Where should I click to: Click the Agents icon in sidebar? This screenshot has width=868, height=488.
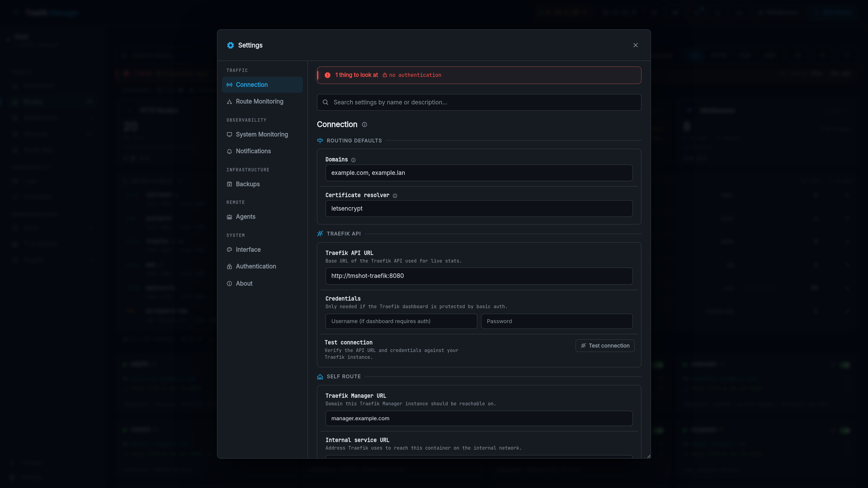pyautogui.click(x=230, y=217)
